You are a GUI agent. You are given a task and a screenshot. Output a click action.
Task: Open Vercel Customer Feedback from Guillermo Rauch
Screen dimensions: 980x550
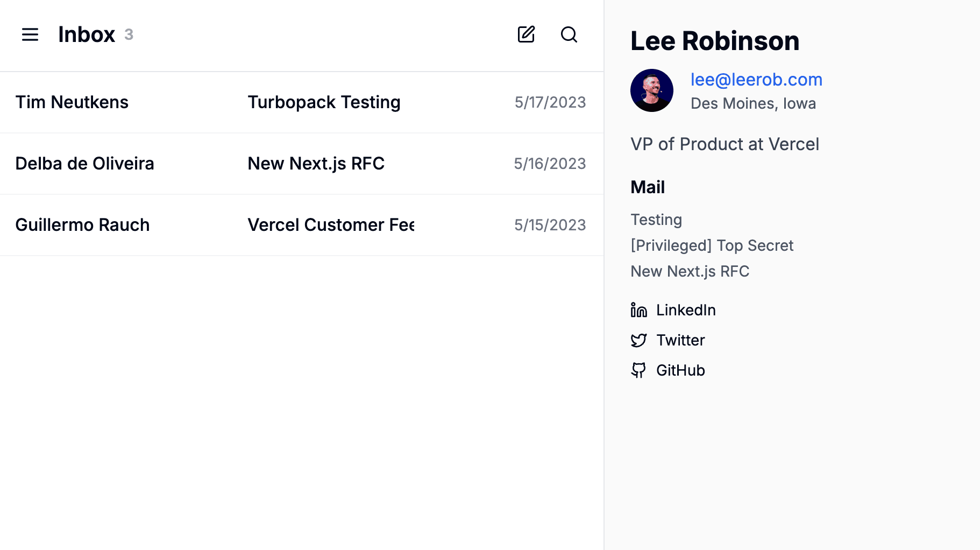point(331,225)
